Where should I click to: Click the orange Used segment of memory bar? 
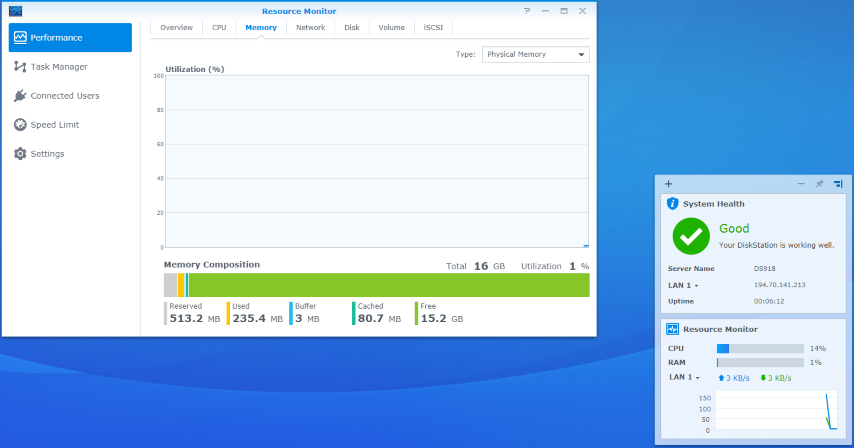pyautogui.click(x=181, y=285)
